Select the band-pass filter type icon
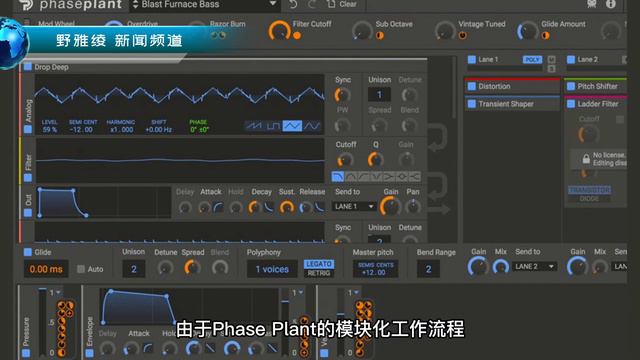The image size is (640, 360). tap(350, 177)
